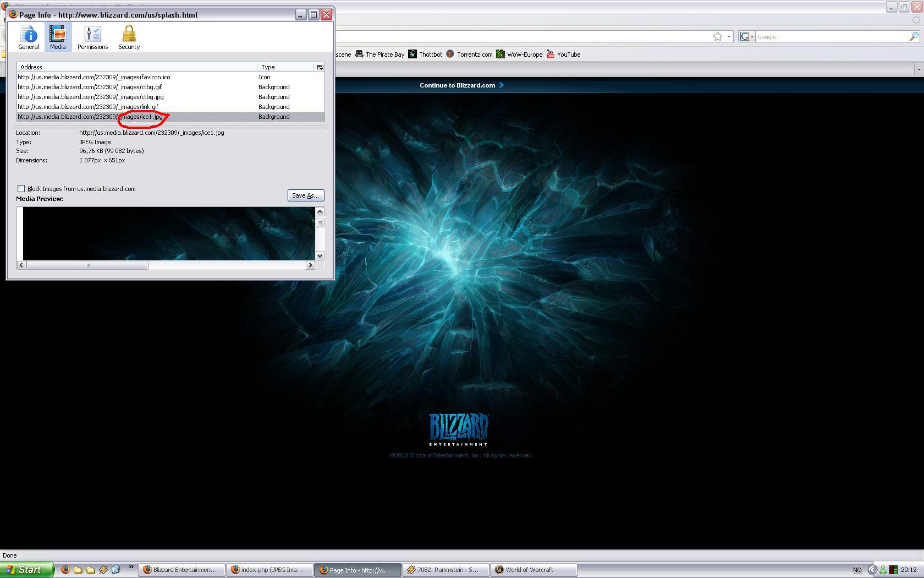Click the horizontal scrollbar thumb under preview

[x=87, y=265]
